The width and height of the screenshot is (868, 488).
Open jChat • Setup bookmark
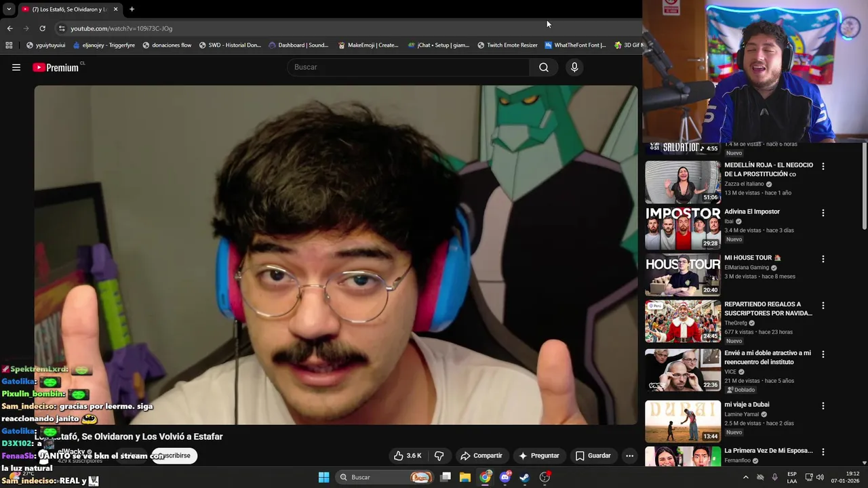tap(439, 45)
